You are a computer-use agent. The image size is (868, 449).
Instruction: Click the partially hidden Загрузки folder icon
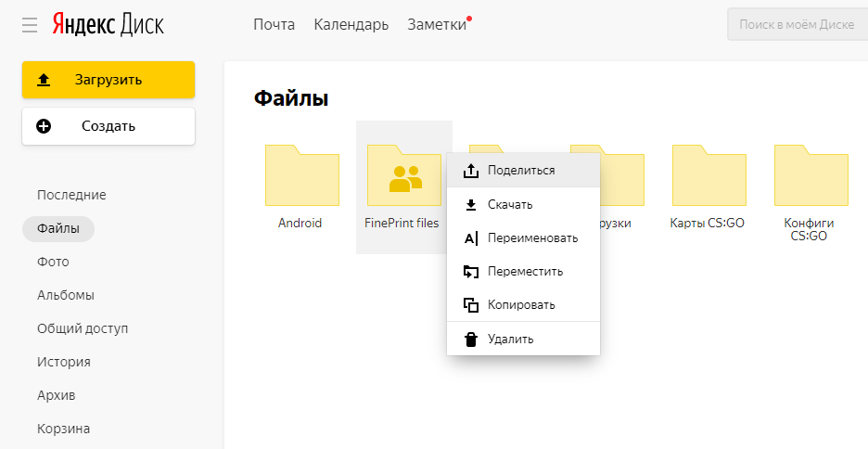point(622,175)
